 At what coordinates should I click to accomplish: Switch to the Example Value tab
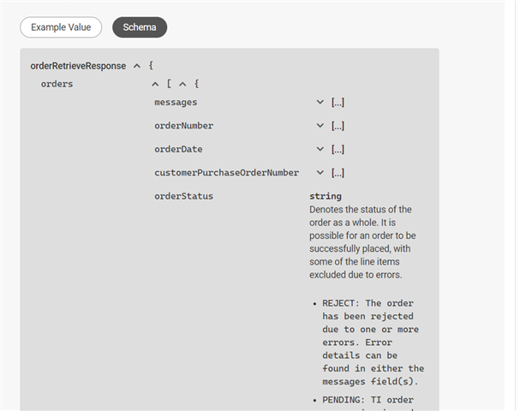click(61, 27)
